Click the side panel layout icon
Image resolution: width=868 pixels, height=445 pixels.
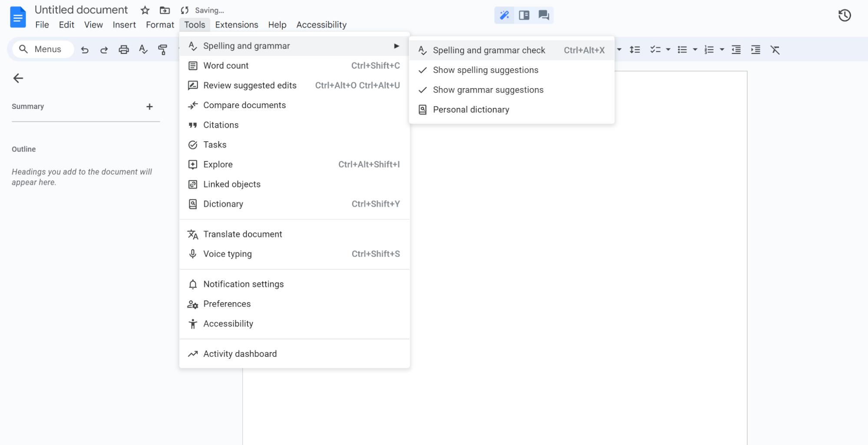[x=524, y=15]
